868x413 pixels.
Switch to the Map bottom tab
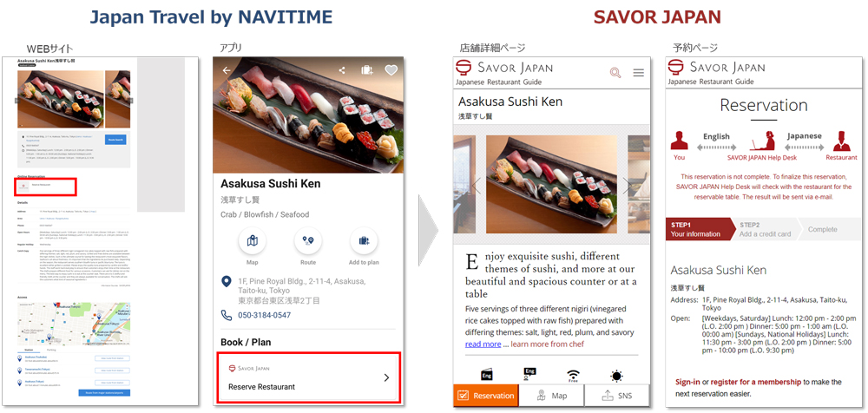551,396
